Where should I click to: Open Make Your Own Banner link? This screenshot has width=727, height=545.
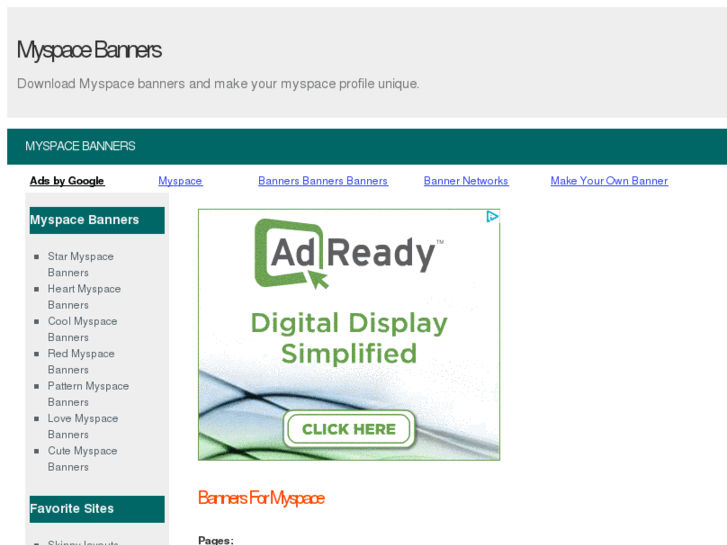pyautogui.click(x=609, y=181)
